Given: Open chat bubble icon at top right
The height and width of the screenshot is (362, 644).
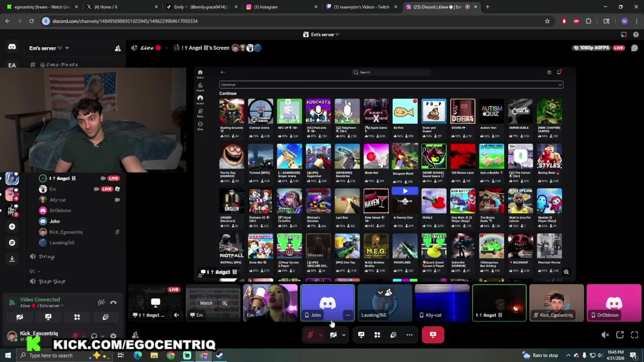Looking at the screenshot, I should [x=634, y=48].
